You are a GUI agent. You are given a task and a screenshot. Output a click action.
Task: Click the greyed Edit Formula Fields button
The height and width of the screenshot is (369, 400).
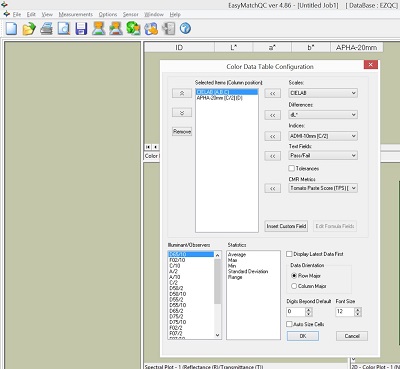pyautogui.click(x=335, y=226)
